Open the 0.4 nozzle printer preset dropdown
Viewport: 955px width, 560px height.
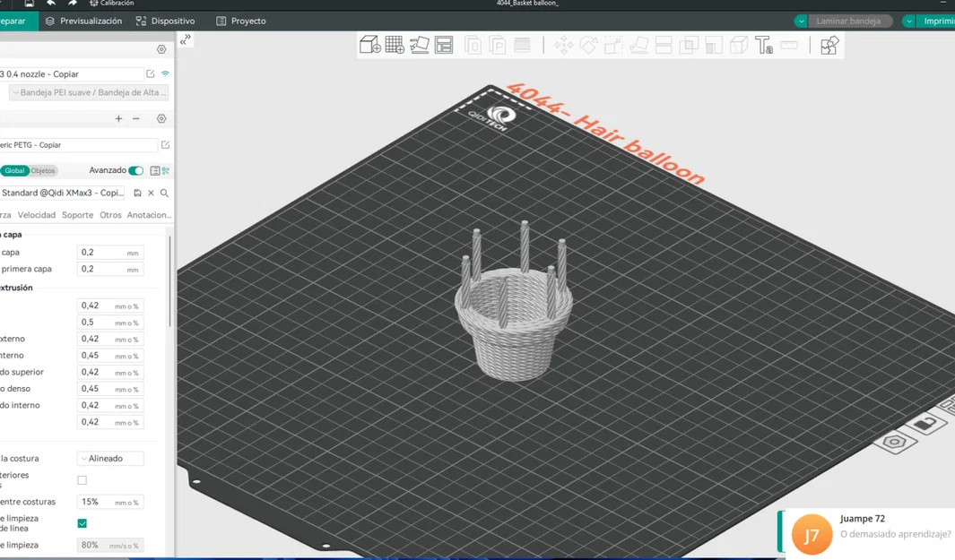71,73
